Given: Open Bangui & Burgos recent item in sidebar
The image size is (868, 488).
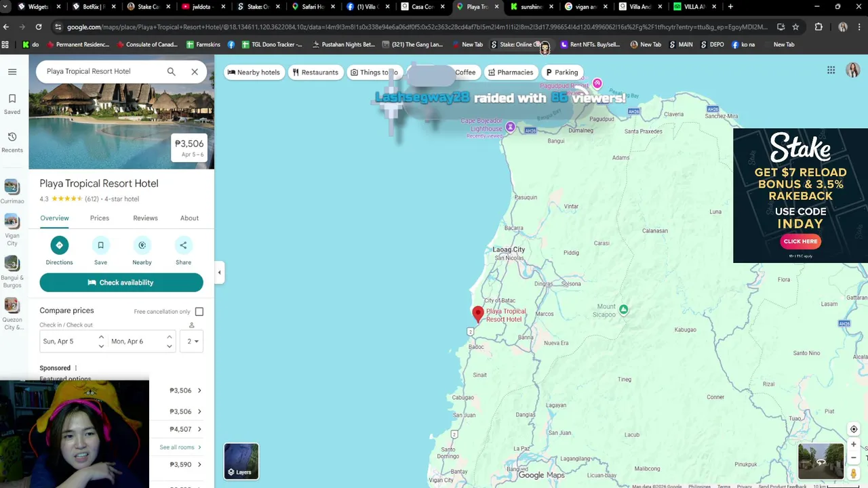Looking at the screenshot, I should coord(12,272).
